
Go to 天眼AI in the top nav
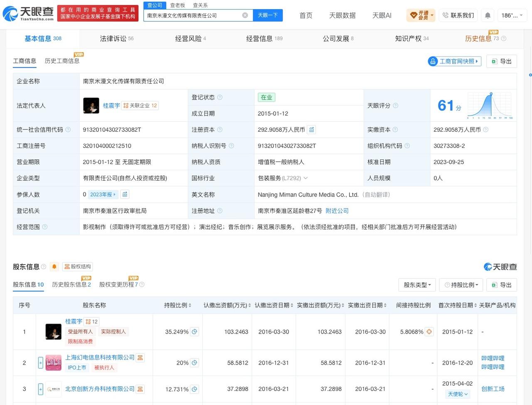tap(382, 15)
